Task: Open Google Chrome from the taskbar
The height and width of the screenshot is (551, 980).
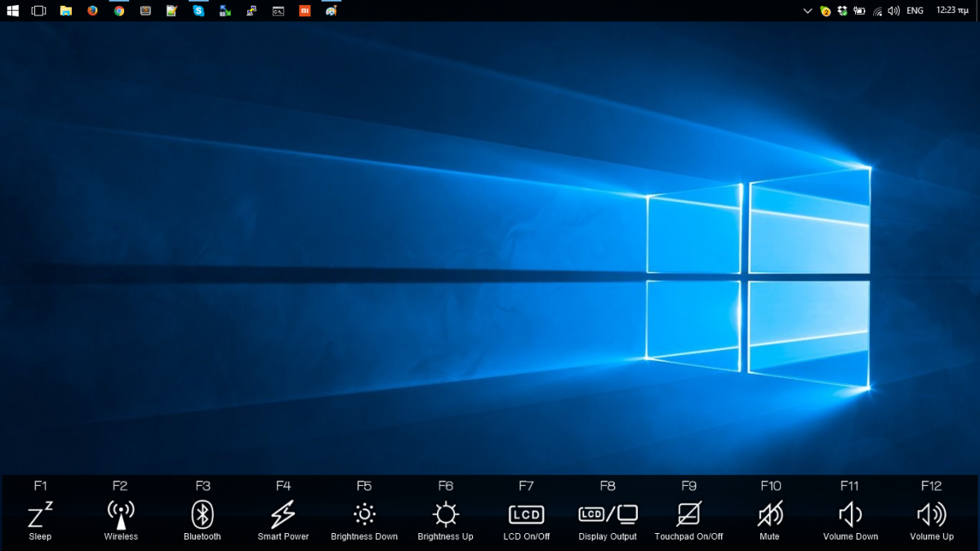Action: click(x=119, y=11)
